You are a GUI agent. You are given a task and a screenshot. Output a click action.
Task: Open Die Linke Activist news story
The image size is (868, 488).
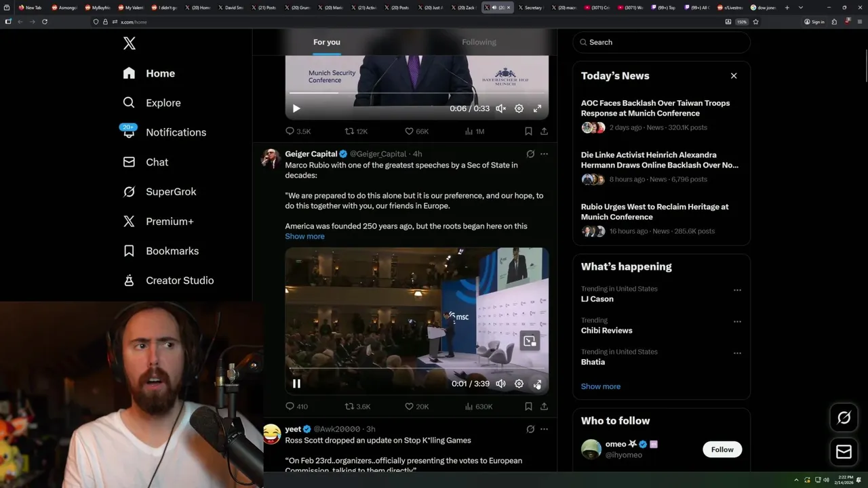(661, 168)
